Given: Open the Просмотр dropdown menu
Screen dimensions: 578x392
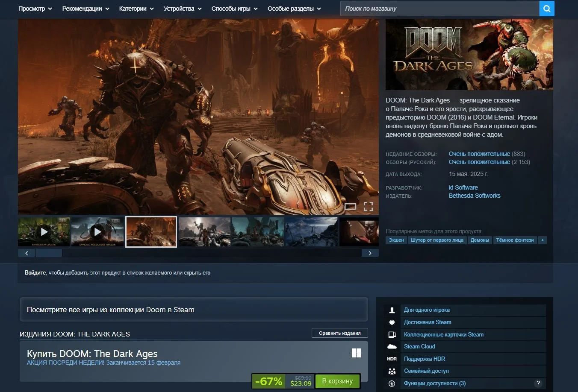Looking at the screenshot, I should tap(35, 9).
